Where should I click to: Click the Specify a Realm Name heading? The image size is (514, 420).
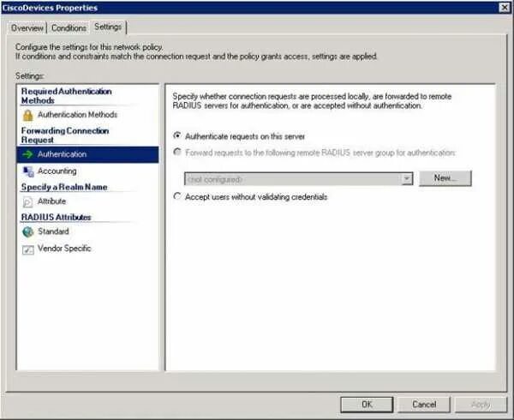(x=64, y=187)
